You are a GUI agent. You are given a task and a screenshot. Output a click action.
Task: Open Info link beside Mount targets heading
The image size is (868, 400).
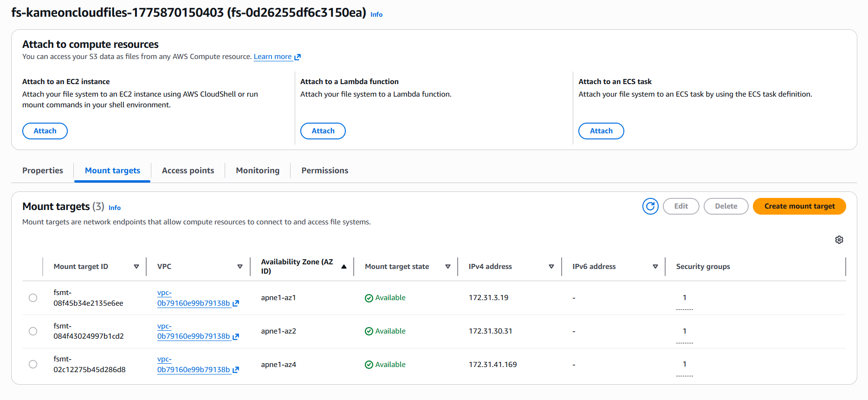(115, 208)
